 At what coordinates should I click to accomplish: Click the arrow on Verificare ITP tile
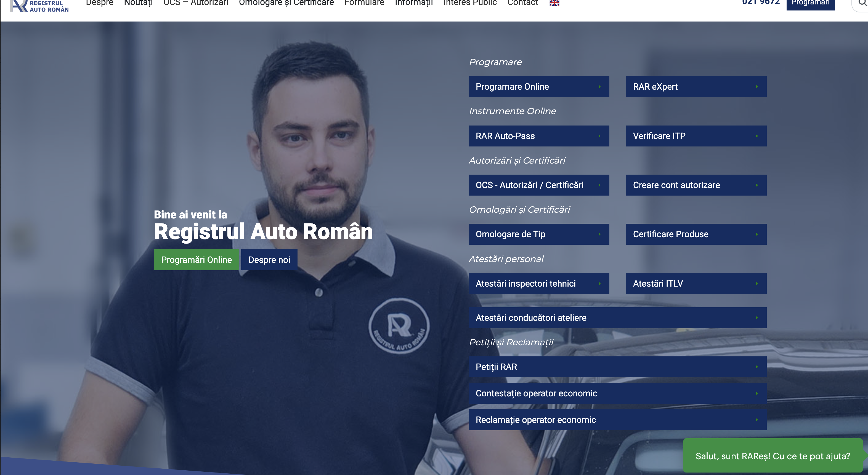(x=757, y=136)
